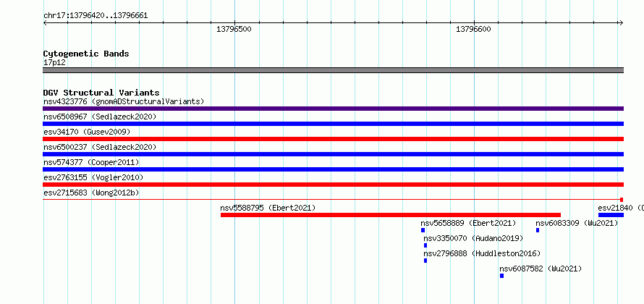
Task: Open the nsv6083309 (Wu2021) label
Action: [x=577, y=223]
